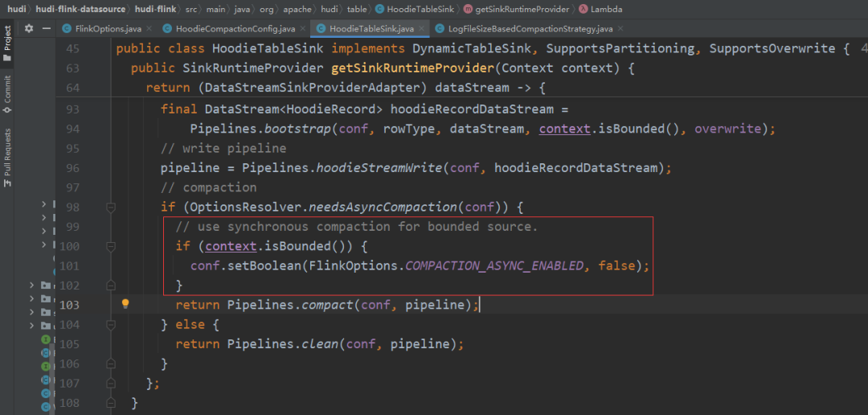Switch to the FlinkOptions.java tab

pyautogui.click(x=108, y=28)
